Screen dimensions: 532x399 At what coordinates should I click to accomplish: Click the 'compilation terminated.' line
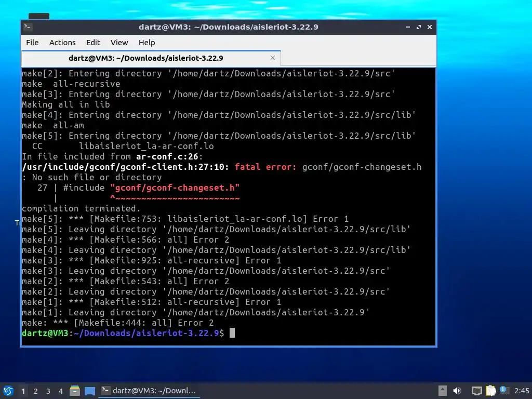point(81,208)
